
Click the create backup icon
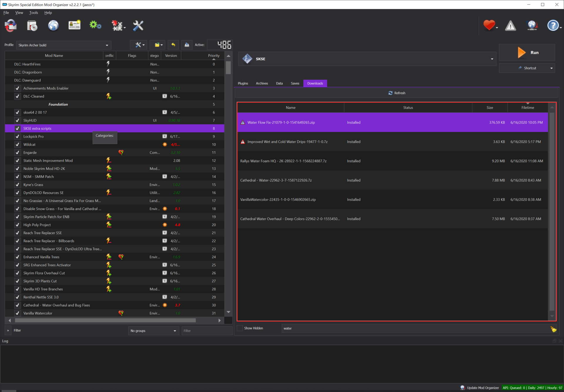(x=187, y=45)
